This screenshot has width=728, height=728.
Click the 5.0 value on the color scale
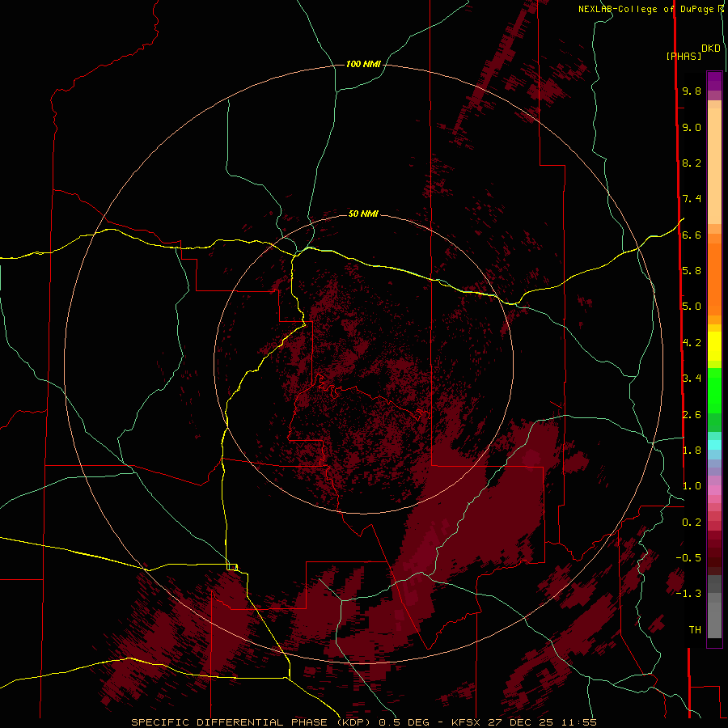(692, 307)
